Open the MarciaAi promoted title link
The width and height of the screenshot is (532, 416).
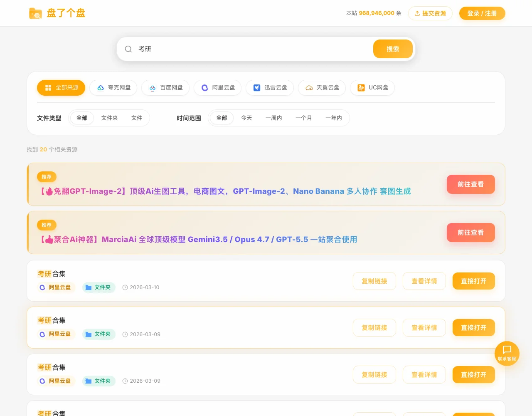[x=197, y=240]
